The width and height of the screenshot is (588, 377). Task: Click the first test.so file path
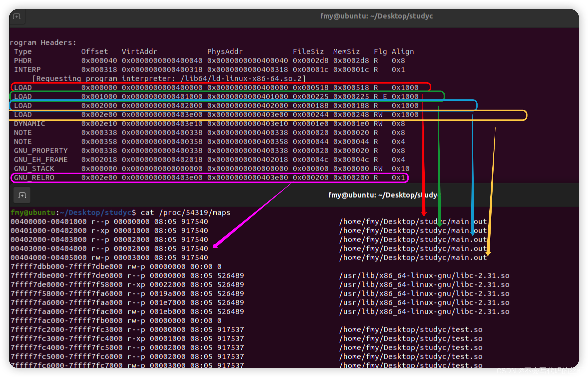pyautogui.click(x=410, y=329)
